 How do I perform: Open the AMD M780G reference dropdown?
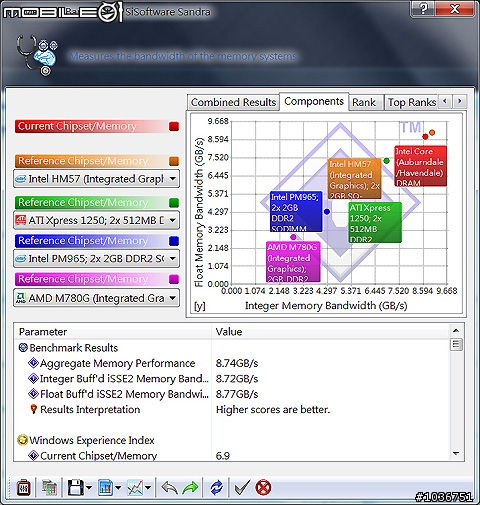(x=96, y=298)
